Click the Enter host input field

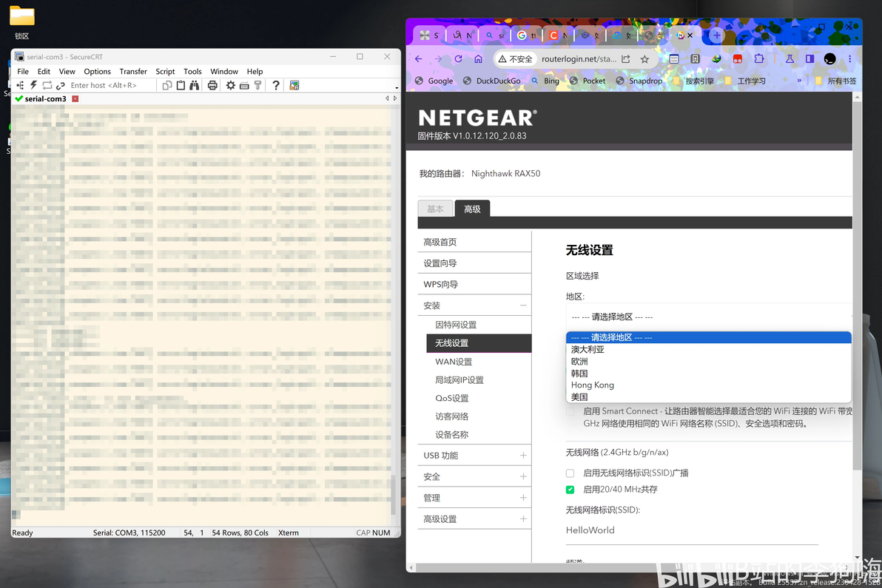click(x=111, y=86)
